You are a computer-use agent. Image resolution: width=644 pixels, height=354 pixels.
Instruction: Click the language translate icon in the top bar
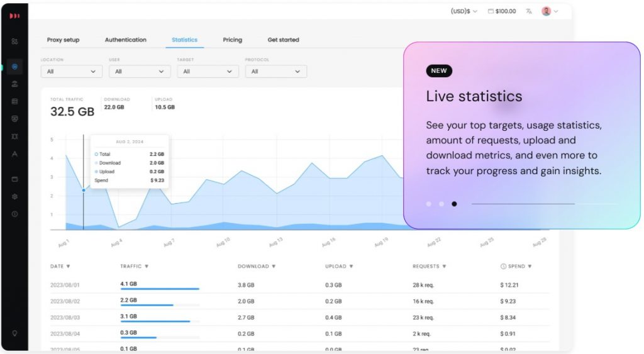[x=529, y=11]
